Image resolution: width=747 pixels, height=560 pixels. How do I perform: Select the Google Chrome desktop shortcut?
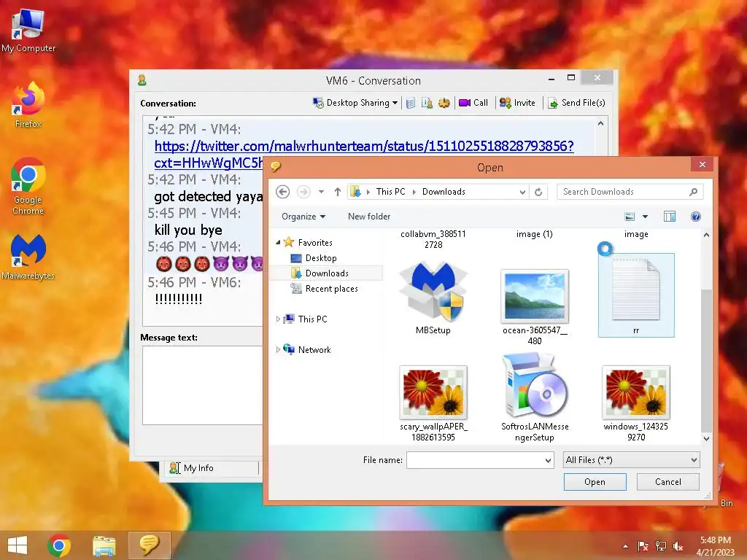[x=28, y=186]
